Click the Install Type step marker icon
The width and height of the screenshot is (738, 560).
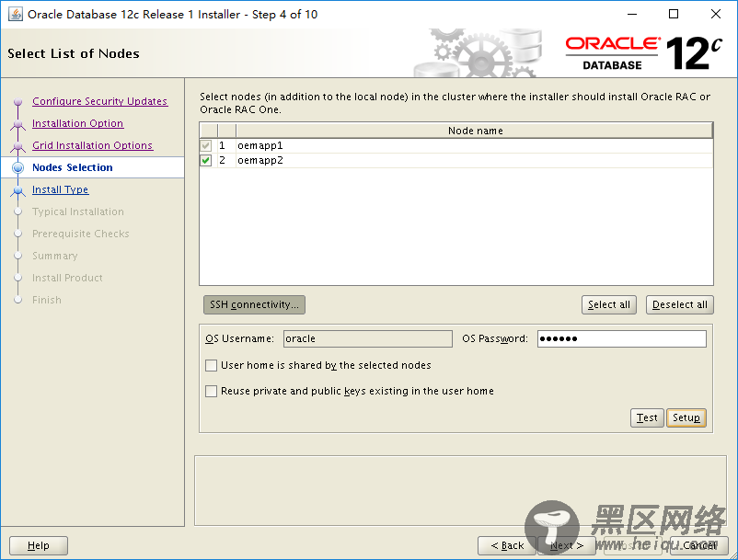coord(17,190)
